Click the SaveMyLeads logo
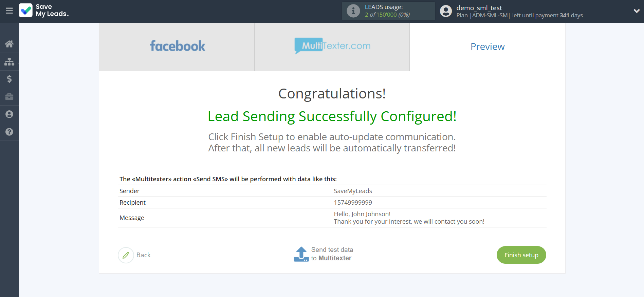Screen dimensions: 644x297 click(43, 11)
